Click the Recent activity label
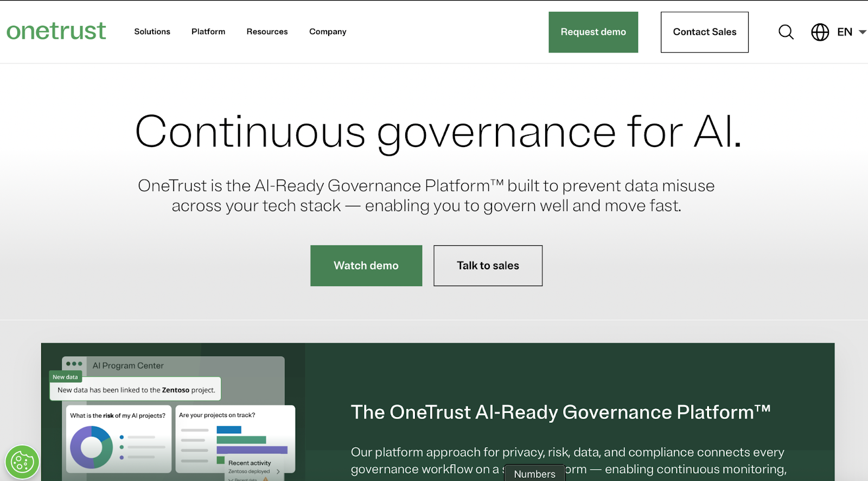Image resolution: width=868 pixels, height=481 pixels. [250, 463]
